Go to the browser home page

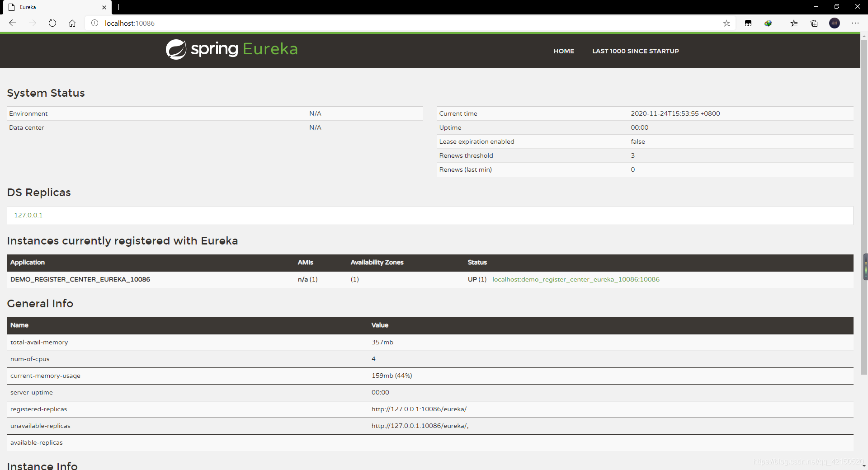(x=72, y=23)
